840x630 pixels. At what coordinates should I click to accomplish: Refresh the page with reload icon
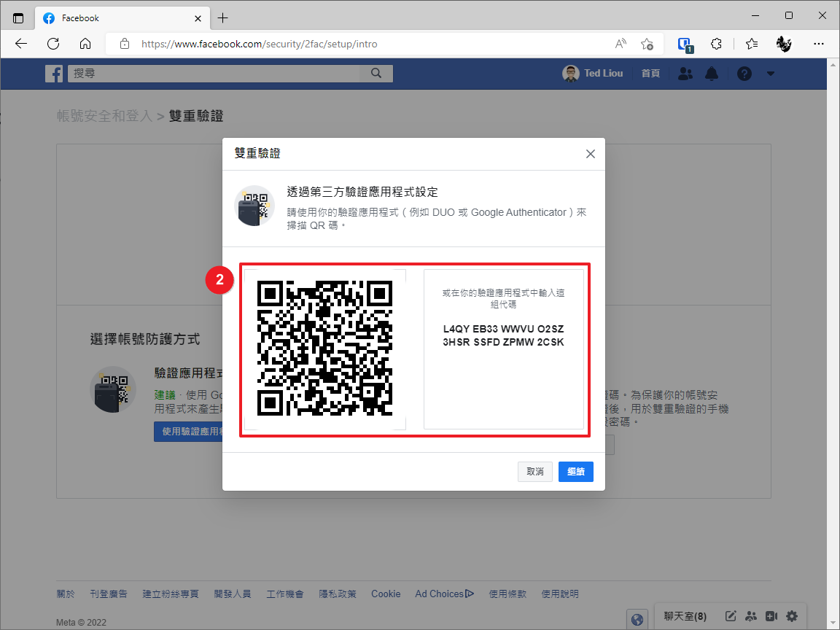click(53, 44)
